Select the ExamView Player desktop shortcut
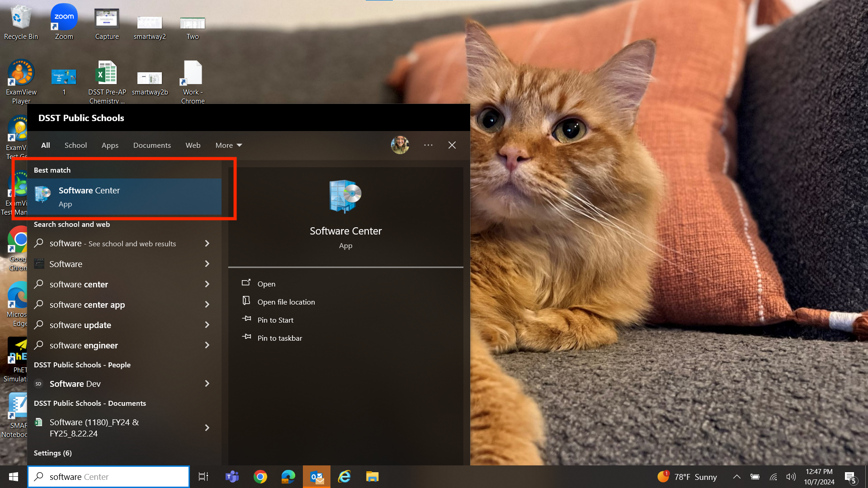 pyautogui.click(x=21, y=82)
